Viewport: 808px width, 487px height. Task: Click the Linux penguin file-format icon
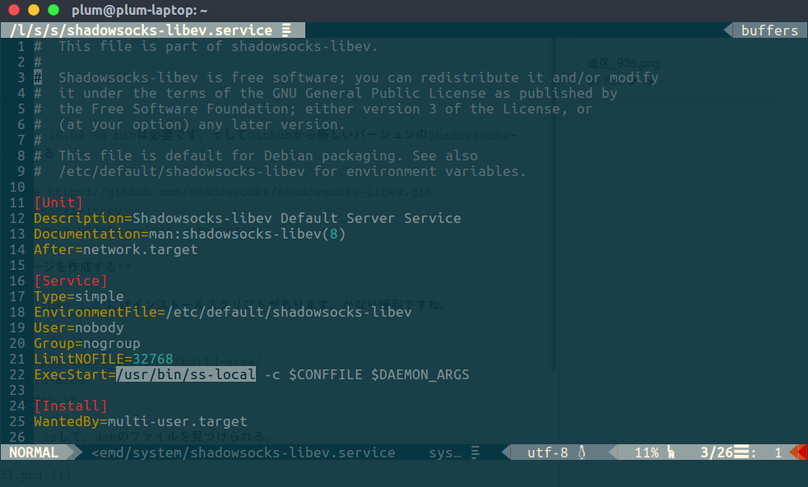coord(581,453)
